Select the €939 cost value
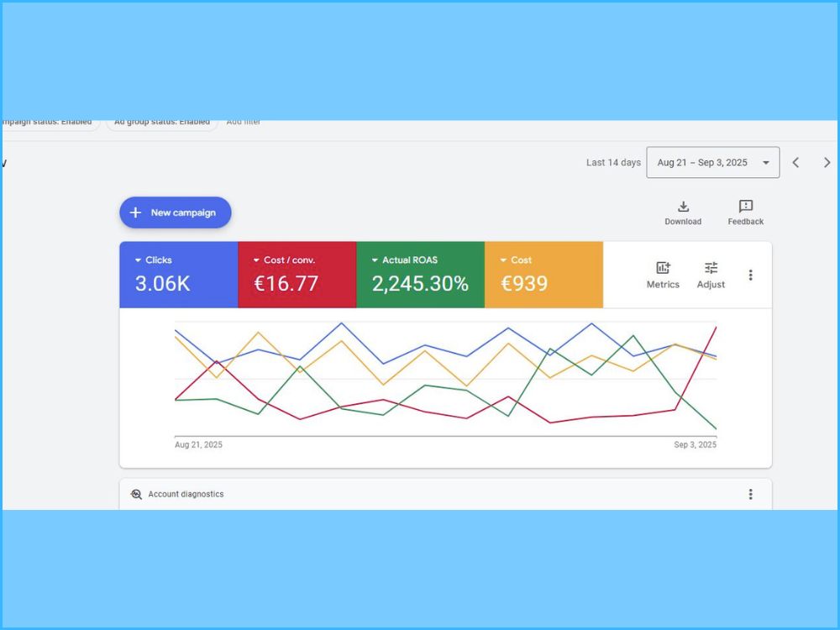The image size is (840, 630). click(524, 283)
